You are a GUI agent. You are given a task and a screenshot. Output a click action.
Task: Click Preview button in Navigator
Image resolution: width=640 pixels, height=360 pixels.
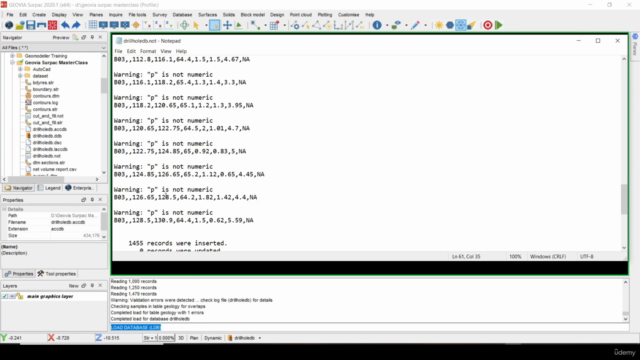click(61, 38)
